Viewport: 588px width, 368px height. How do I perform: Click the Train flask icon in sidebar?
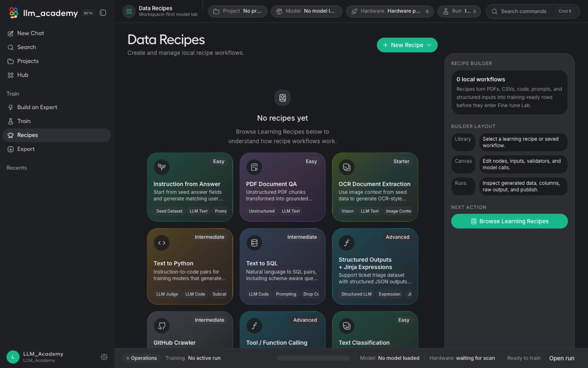(11, 121)
